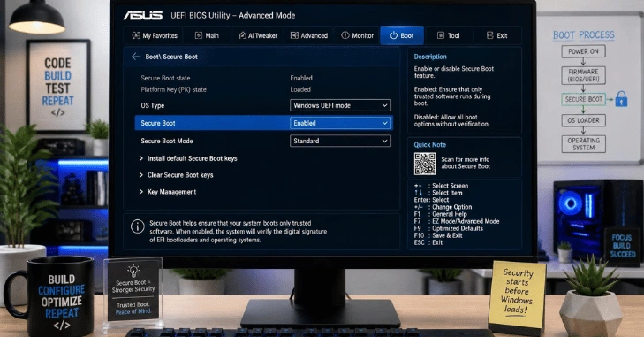Click the F10 Save & Exit hint
This screenshot has width=644, height=337.
(438, 235)
